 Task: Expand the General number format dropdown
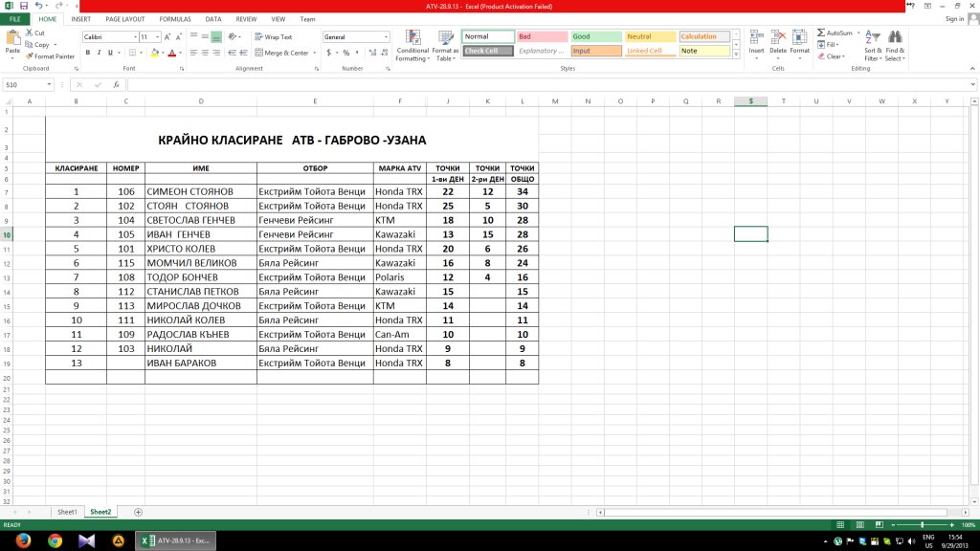tap(387, 37)
